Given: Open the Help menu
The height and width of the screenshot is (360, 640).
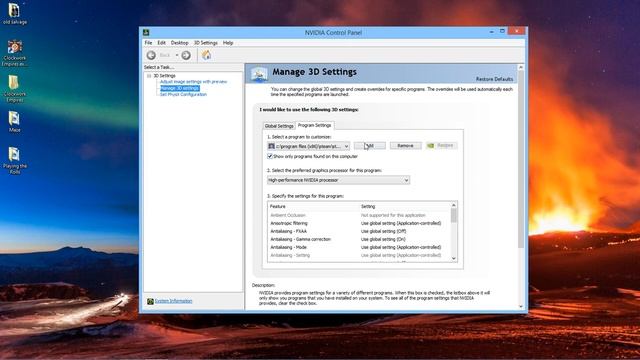Looking at the screenshot, I should tap(228, 43).
